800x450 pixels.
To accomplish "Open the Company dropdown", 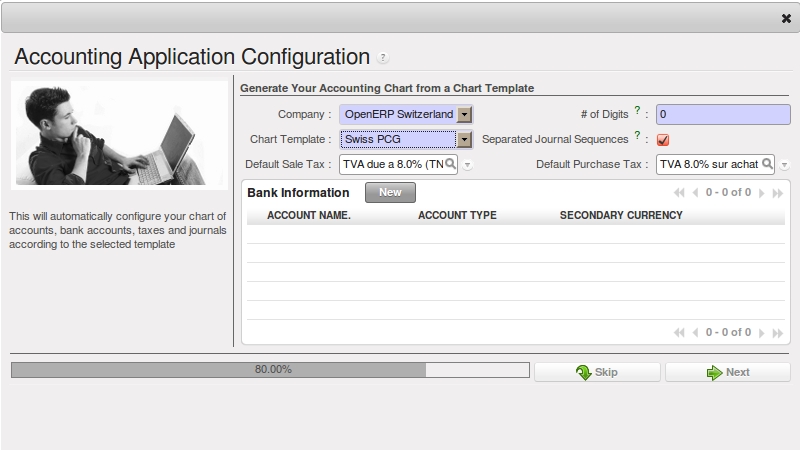I will pos(464,115).
